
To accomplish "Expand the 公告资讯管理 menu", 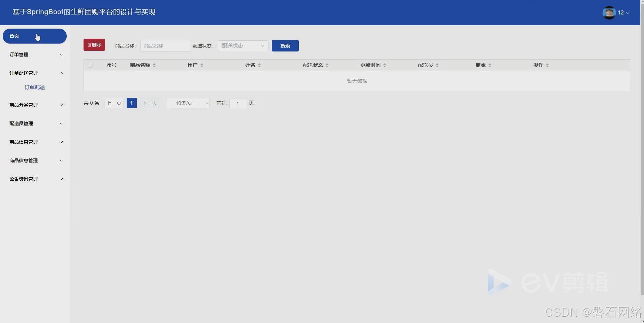I will 35,179.
